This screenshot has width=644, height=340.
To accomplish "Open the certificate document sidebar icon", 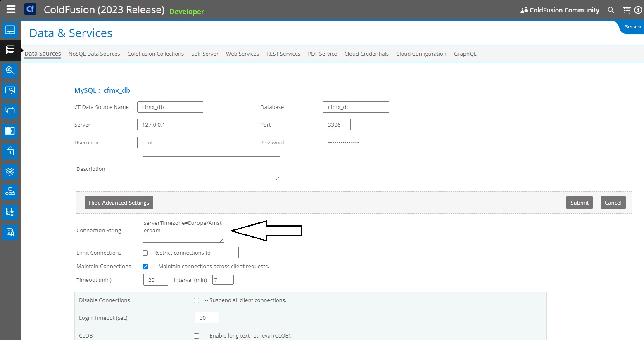I will (x=10, y=232).
